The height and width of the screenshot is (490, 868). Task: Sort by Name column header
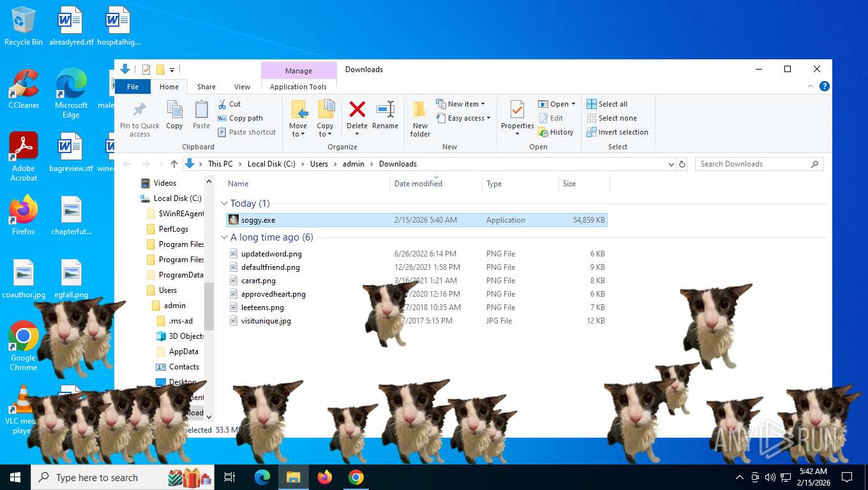306,184
